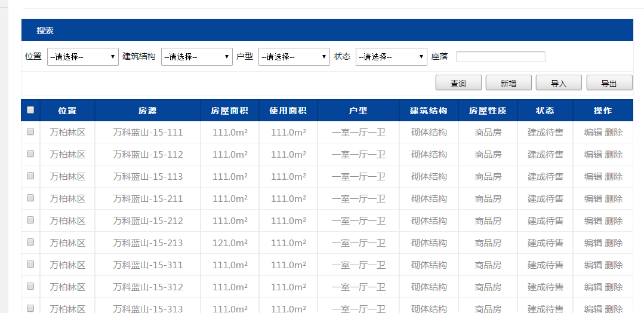This screenshot has width=644, height=313.
Task: Click the 房屋性质 column header
Action: [x=488, y=111]
